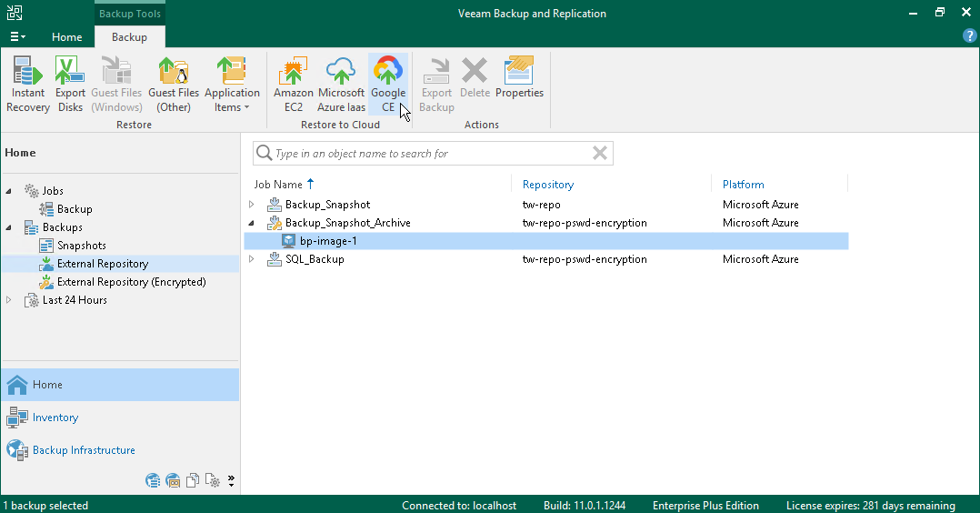Click the Veeam app icon in title bar

pyautogui.click(x=15, y=13)
